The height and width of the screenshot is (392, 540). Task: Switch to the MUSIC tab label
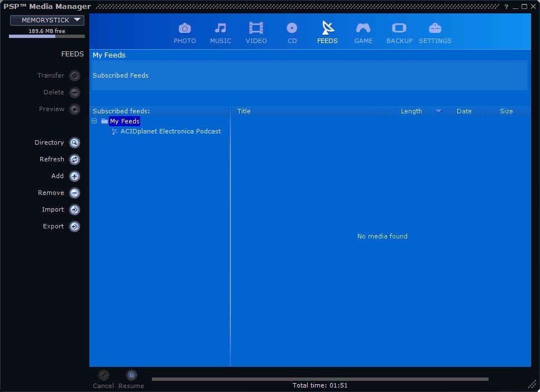click(221, 41)
